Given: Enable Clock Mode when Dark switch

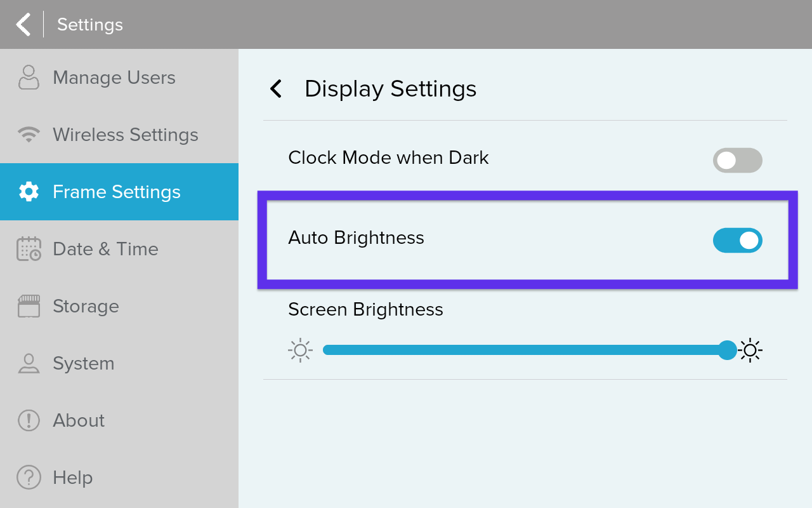Looking at the screenshot, I should (737, 161).
